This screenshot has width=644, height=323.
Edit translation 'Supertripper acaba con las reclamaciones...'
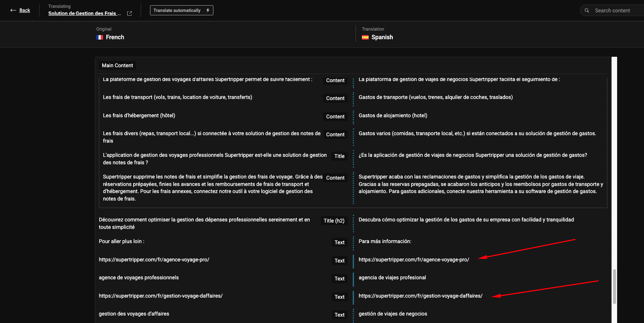tap(480, 184)
